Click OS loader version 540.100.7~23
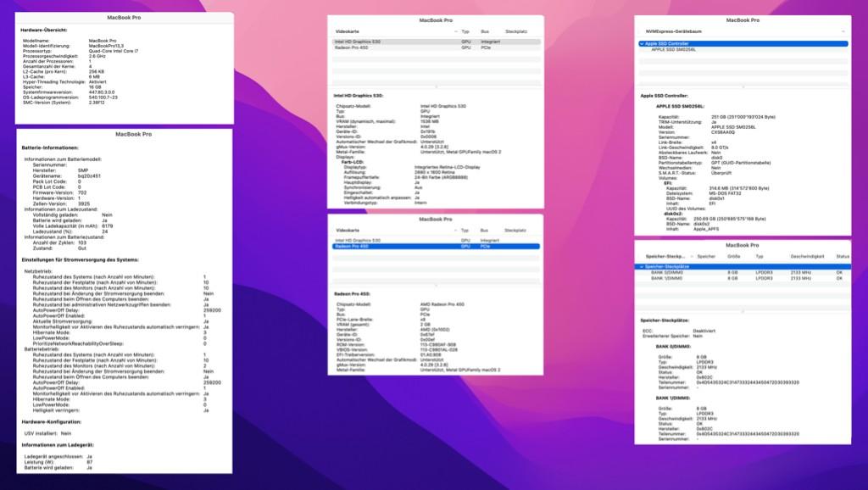 (103, 97)
